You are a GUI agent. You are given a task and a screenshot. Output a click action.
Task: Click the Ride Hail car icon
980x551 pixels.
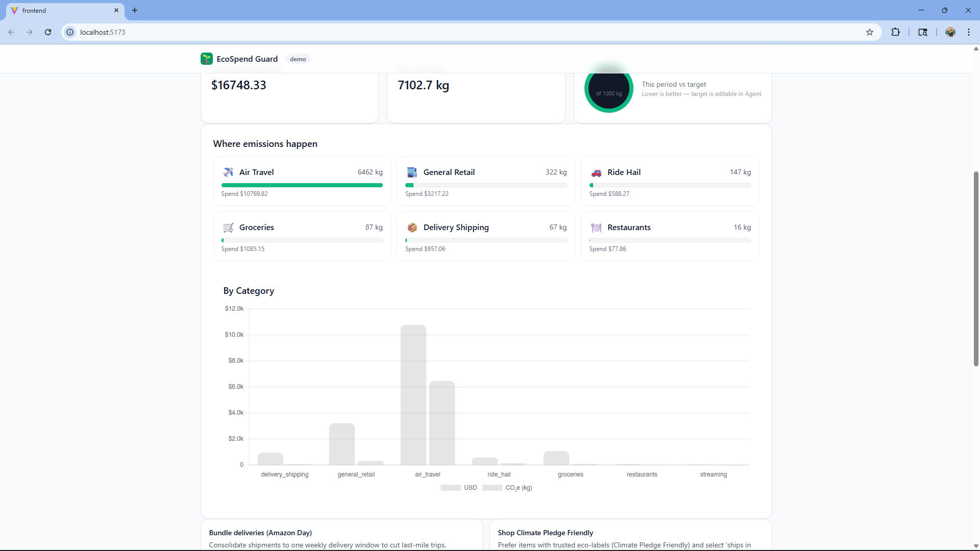[x=596, y=172]
